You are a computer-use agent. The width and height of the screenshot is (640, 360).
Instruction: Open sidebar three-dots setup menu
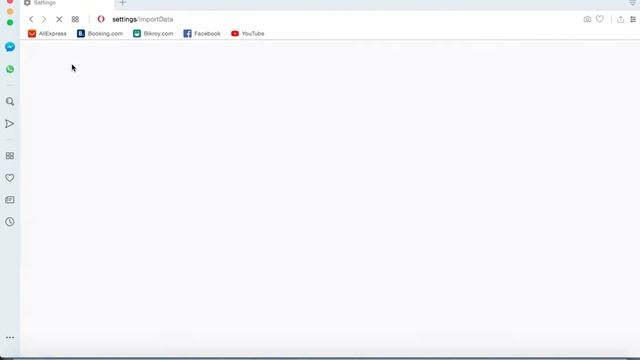pos(10,338)
